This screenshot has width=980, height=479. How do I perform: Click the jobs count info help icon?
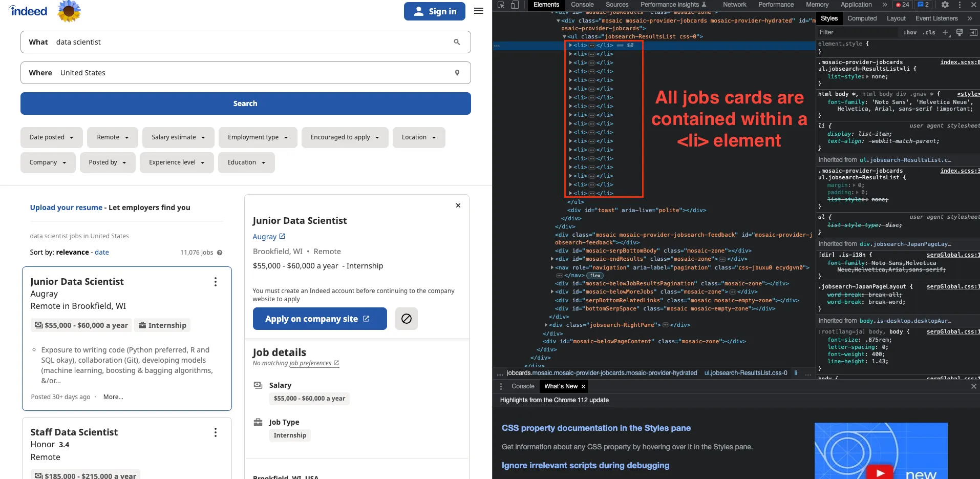coord(220,253)
